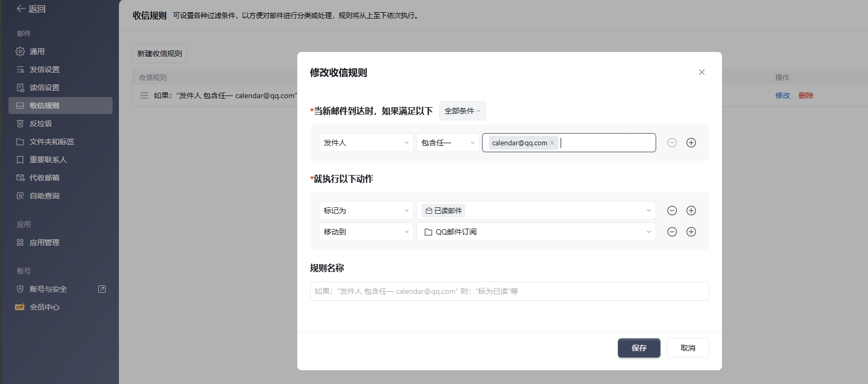Add action after 标记为 row
Image resolution: width=868 pixels, height=384 pixels.
point(691,211)
